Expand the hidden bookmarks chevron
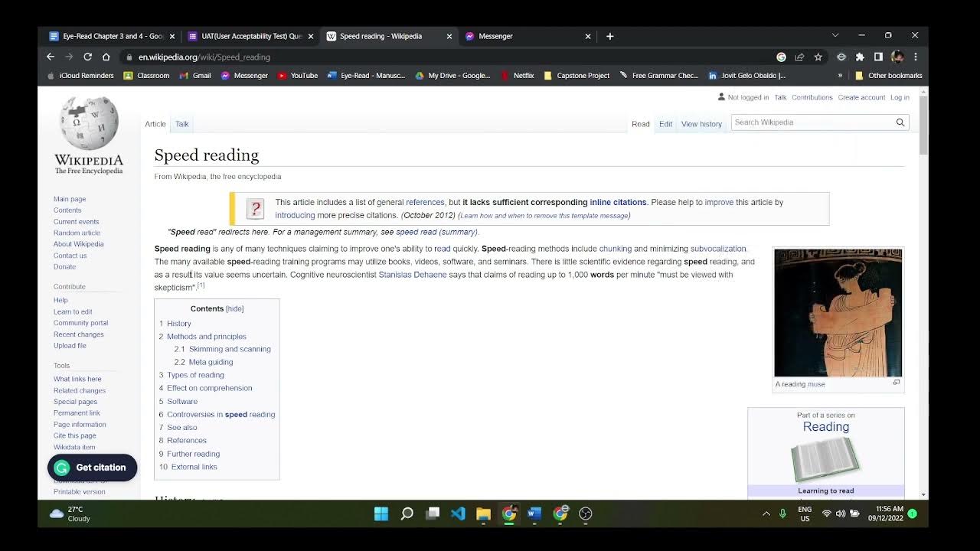This screenshot has height=551, width=980. [x=840, y=76]
